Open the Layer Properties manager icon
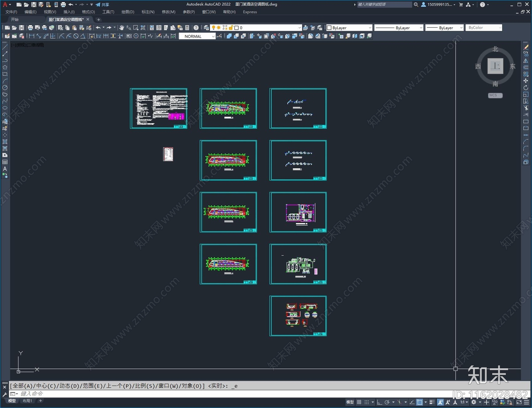This screenshot has height=408, width=532. click(x=206, y=28)
